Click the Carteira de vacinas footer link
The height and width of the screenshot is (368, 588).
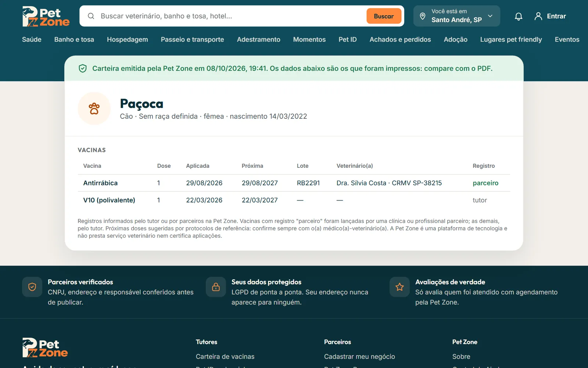tap(225, 357)
